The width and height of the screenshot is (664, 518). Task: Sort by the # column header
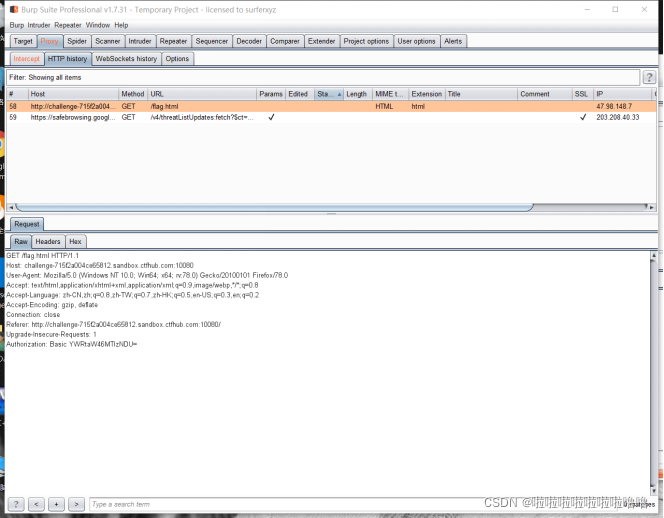point(17,94)
